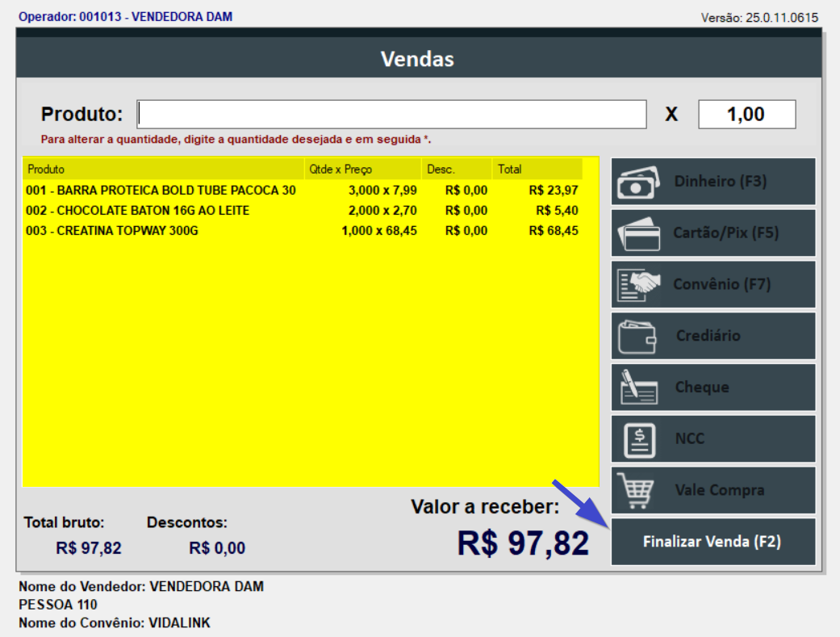Click the Produto column header
The image size is (840, 637).
click(x=46, y=170)
